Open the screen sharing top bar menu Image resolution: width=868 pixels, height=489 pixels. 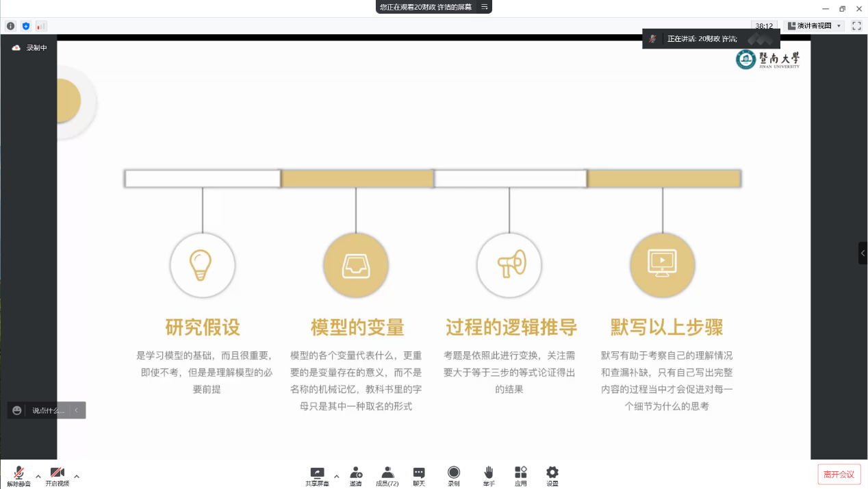(x=485, y=7)
